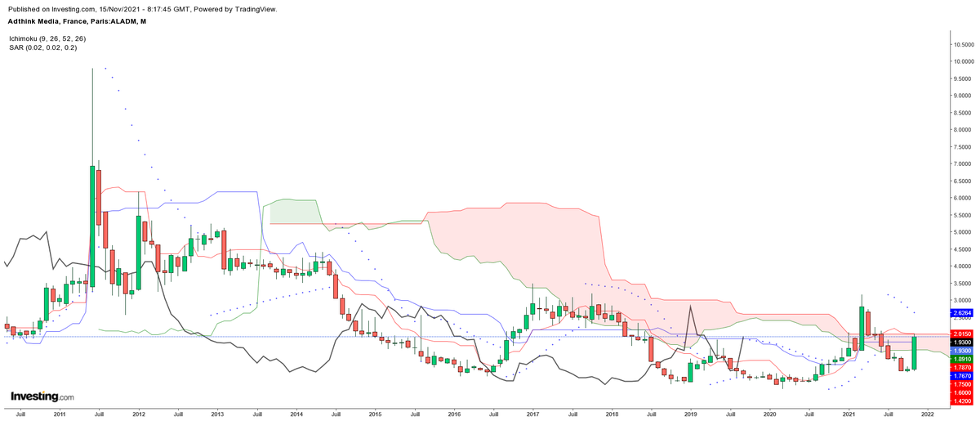Click the black 1.9300 last price tag
This screenshot has width=980, height=421.
click(960, 343)
